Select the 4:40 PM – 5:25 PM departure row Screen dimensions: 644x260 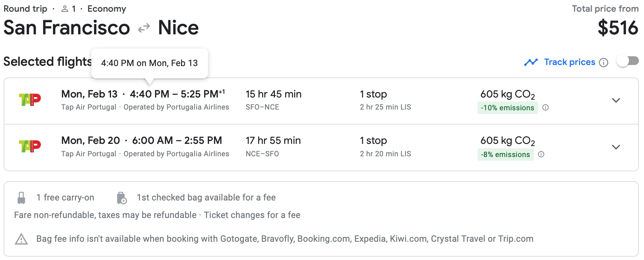(x=321, y=101)
